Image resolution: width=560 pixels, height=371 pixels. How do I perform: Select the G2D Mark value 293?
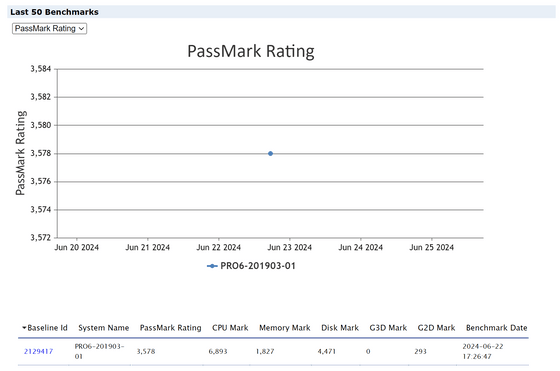420,351
